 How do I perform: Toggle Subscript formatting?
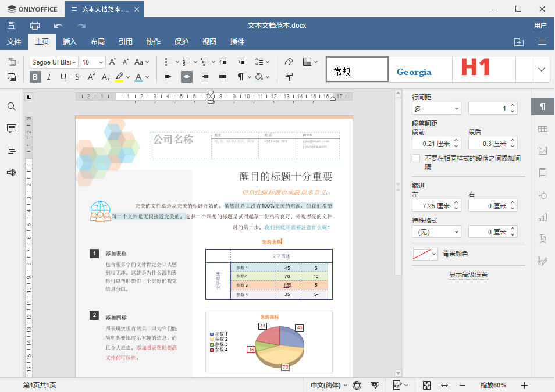[105, 77]
